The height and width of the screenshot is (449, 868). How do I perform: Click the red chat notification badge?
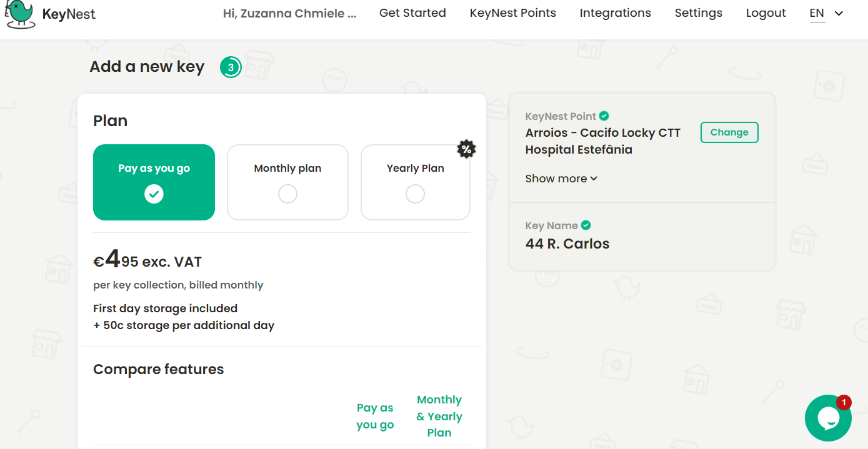point(844,403)
